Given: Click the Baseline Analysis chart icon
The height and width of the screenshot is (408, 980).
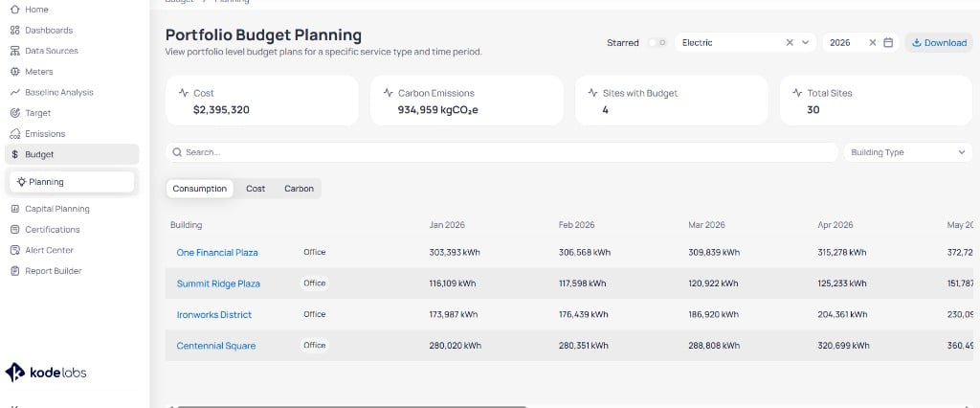Looking at the screenshot, I should pyautogui.click(x=15, y=92).
